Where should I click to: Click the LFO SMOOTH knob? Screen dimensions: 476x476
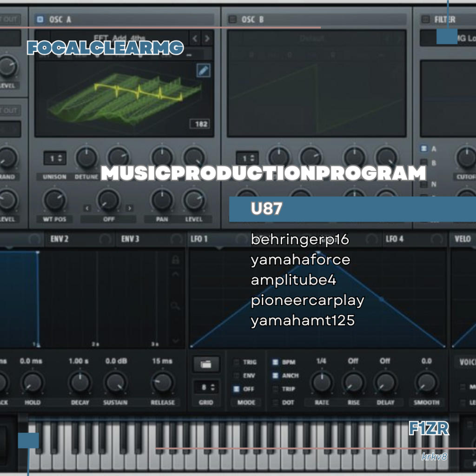pyautogui.click(x=427, y=383)
